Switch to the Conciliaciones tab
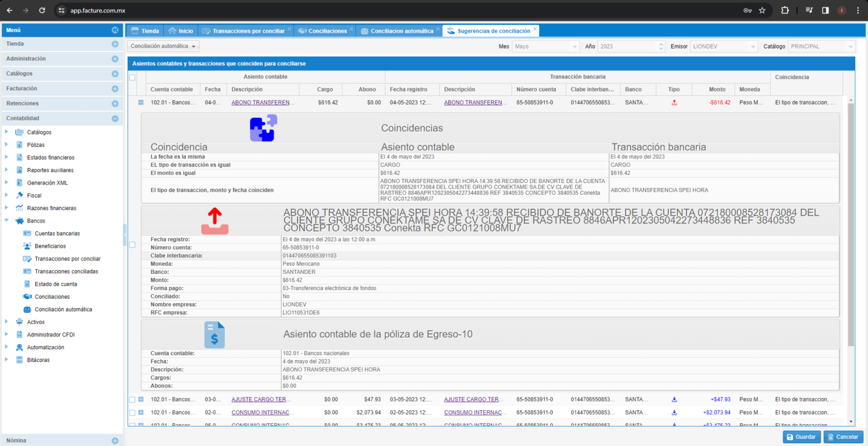Screen dimensions: 868x446 click(x=327, y=31)
